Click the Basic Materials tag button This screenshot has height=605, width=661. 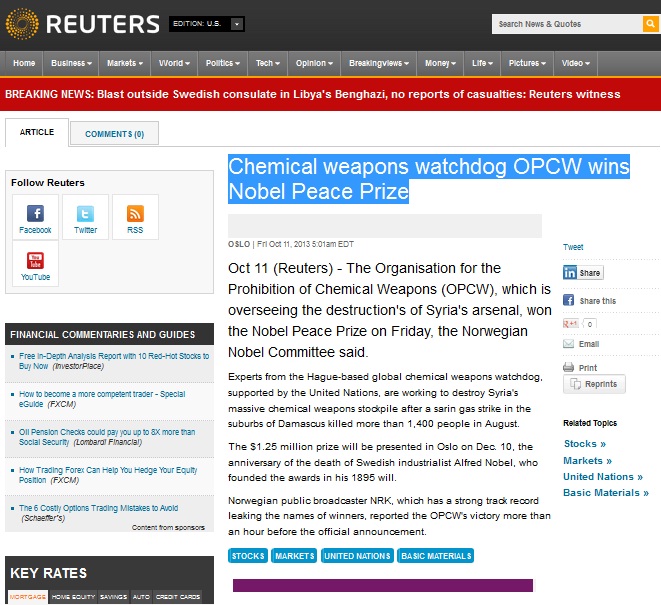[x=435, y=556]
